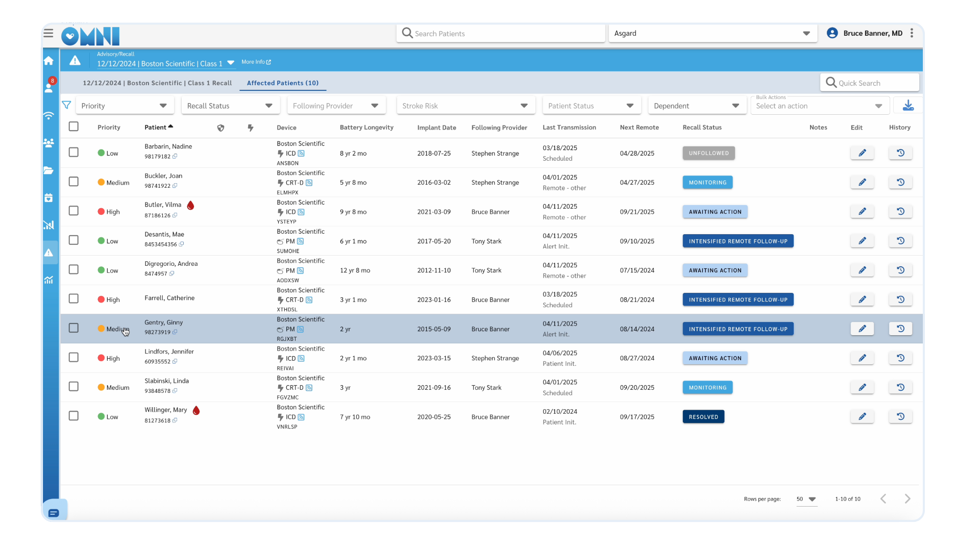This screenshot has width=980, height=551.
Task: Open the Class 1 Recall details tab
Action: point(157,83)
